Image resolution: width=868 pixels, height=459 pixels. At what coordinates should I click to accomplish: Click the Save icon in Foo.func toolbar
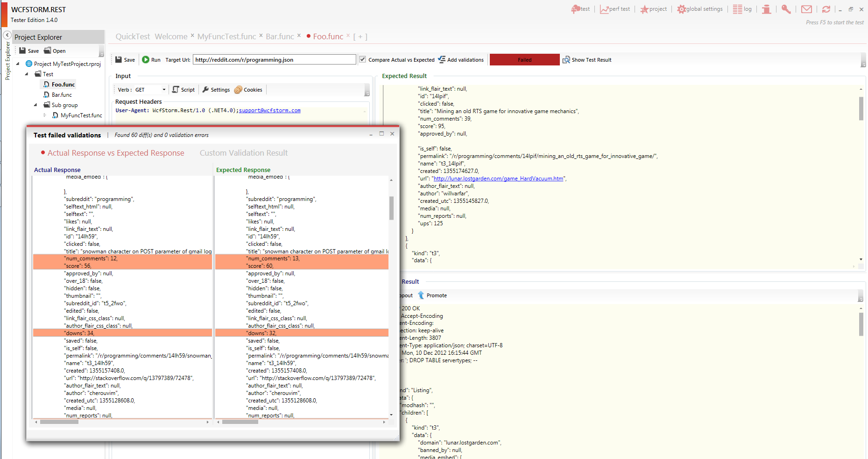tap(119, 59)
